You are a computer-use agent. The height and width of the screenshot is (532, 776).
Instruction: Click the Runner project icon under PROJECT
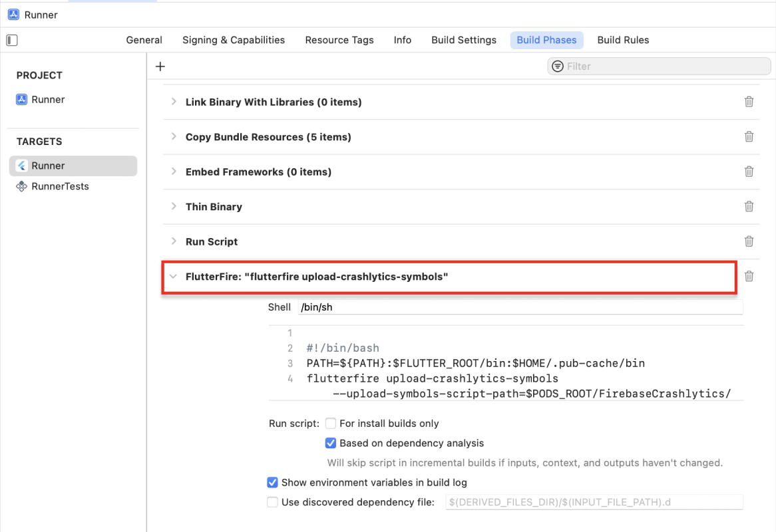pos(21,99)
